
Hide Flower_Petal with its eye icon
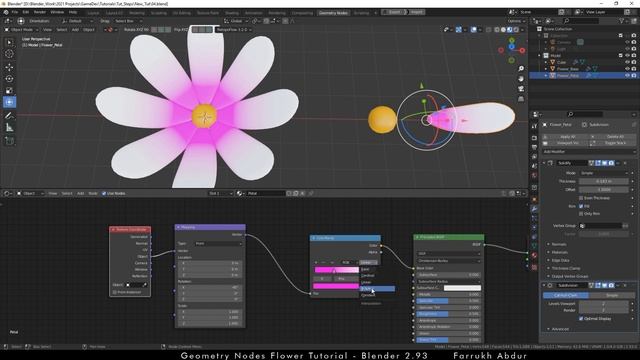pyautogui.click(x=627, y=76)
